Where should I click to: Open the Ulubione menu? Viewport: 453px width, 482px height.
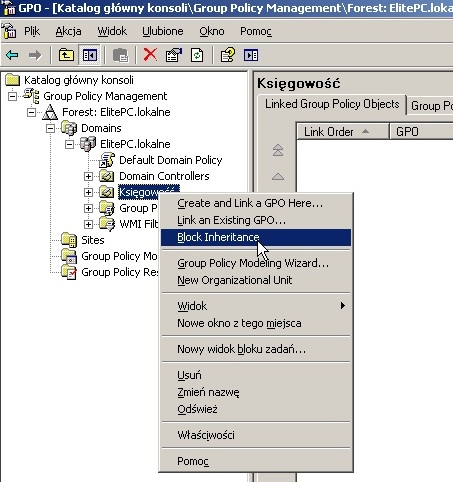coord(163,31)
